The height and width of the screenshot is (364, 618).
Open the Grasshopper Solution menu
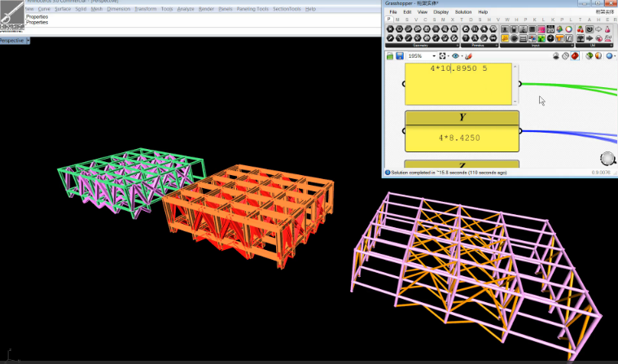click(463, 12)
